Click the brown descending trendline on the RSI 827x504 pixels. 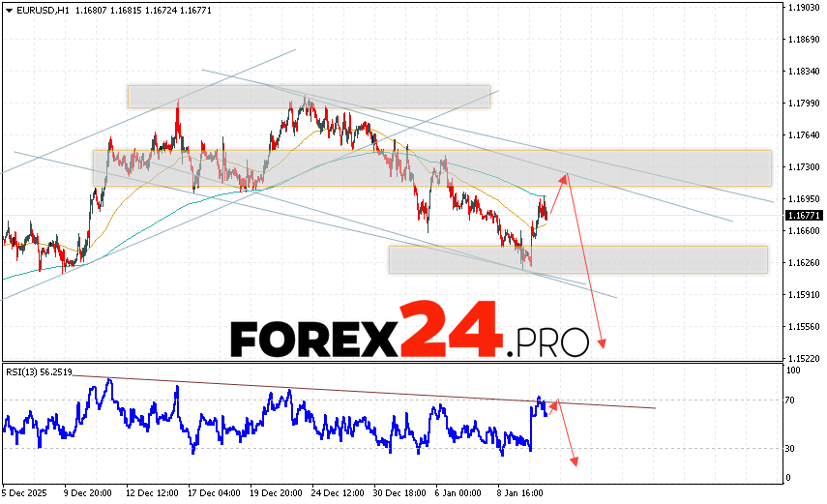[x=290, y=389]
